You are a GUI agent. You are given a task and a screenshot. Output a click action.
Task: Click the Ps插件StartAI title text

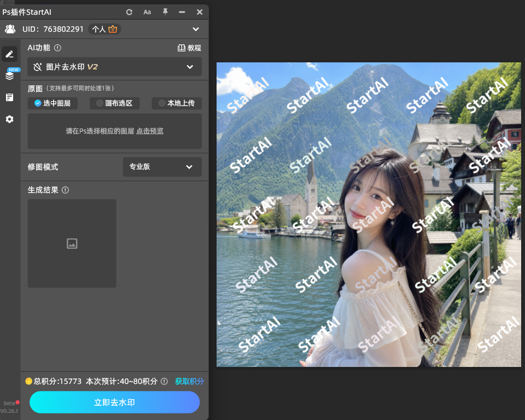27,12
